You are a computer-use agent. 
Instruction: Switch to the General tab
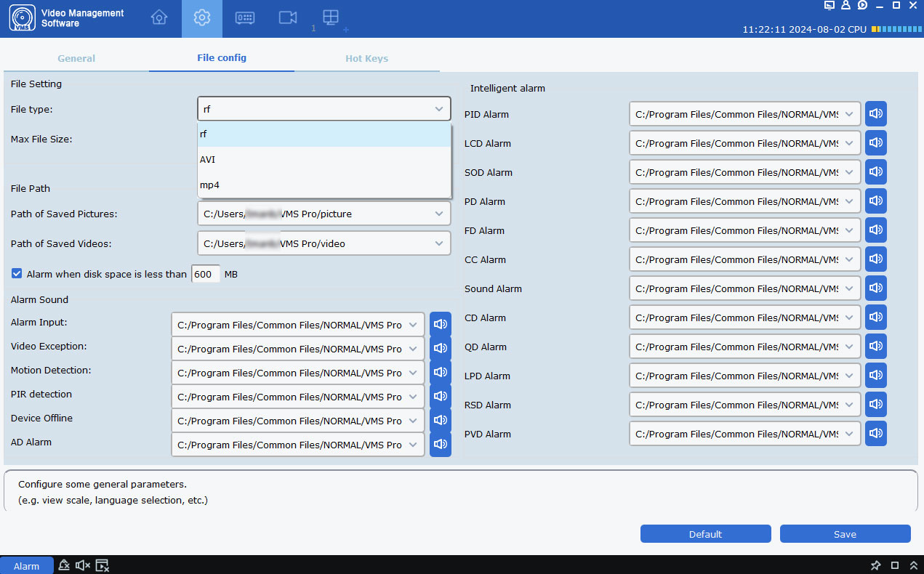76,58
